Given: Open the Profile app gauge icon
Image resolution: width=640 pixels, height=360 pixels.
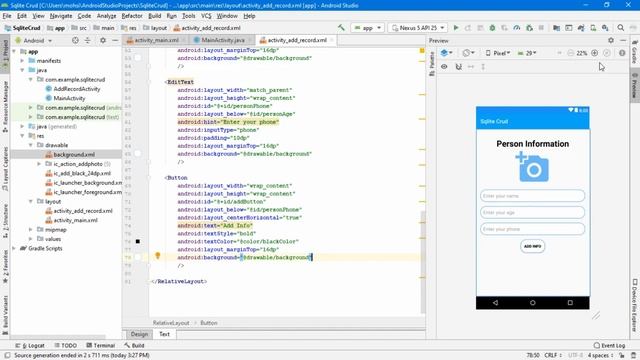Looking at the screenshot, I should (x=517, y=28).
